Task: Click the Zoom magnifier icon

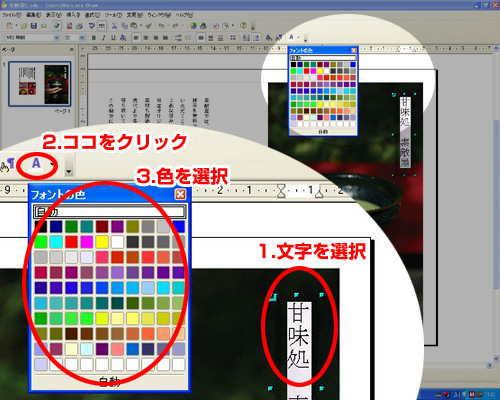Action: click(226, 26)
